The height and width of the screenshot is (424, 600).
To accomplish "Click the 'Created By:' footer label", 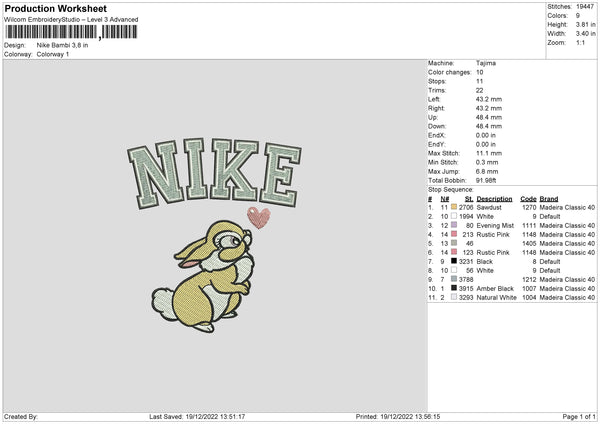I will (x=21, y=416).
